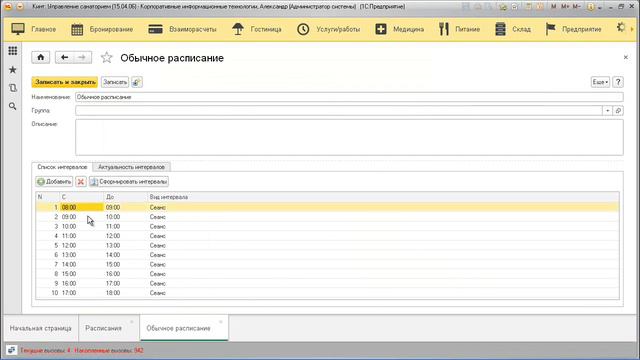Click Записать и закрыть button
The image size is (640, 360).
[x=65, y=82]
